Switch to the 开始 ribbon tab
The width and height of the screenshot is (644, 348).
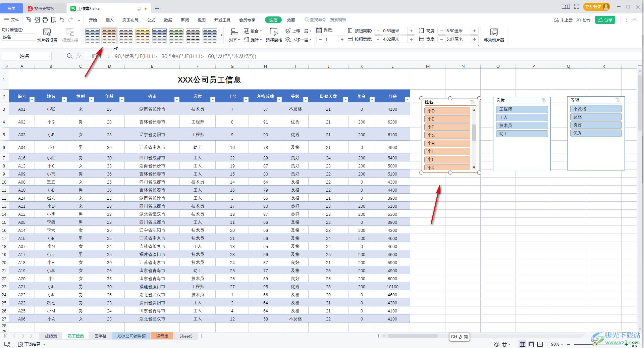pos(93,20)
